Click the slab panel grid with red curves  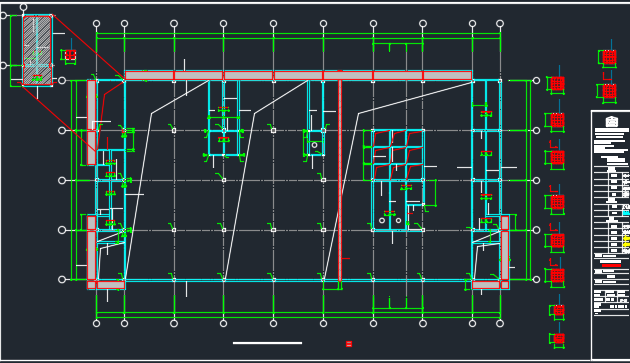[x=398, y=155]
